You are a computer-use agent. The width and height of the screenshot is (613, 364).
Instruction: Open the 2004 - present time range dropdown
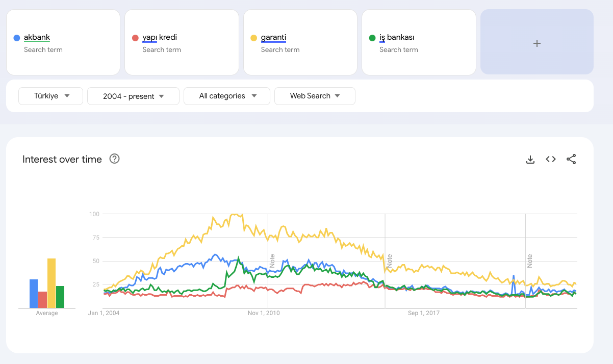click(133, 96)
